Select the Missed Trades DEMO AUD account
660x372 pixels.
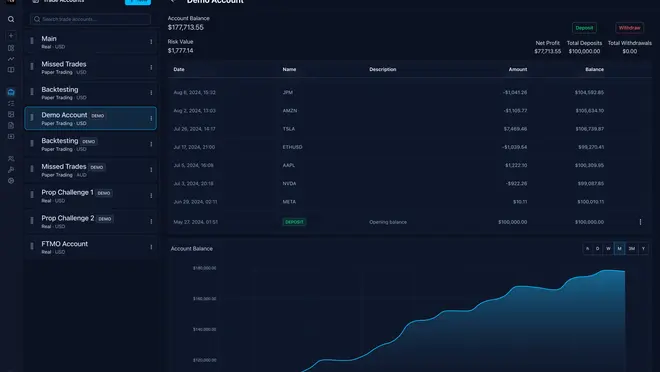[x=90, y=170]
